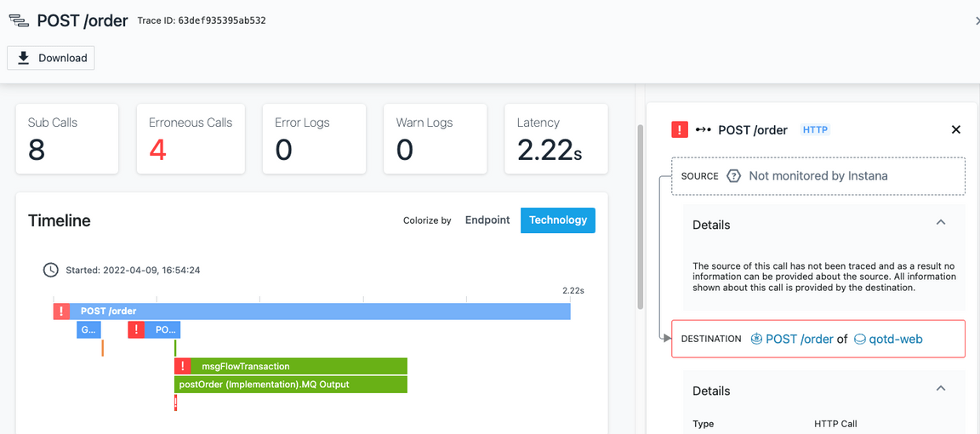Click the 2.22s timeline end label
Image resolution: width=980 pixels, height=434 pixels.
click(x=573, y=291)
